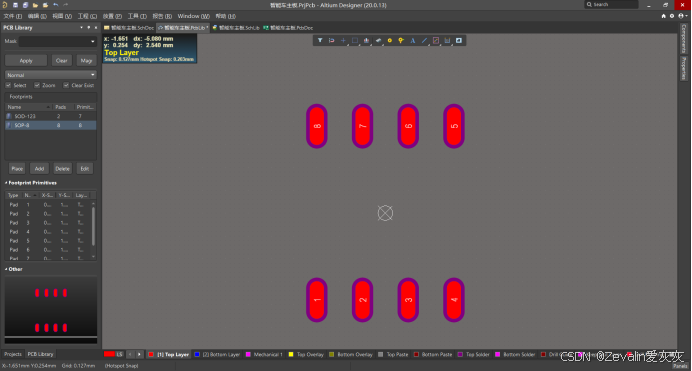Viewport: 692px width, 371px height.
Task: Click the Delete footprint button
Action: [62, 169]
